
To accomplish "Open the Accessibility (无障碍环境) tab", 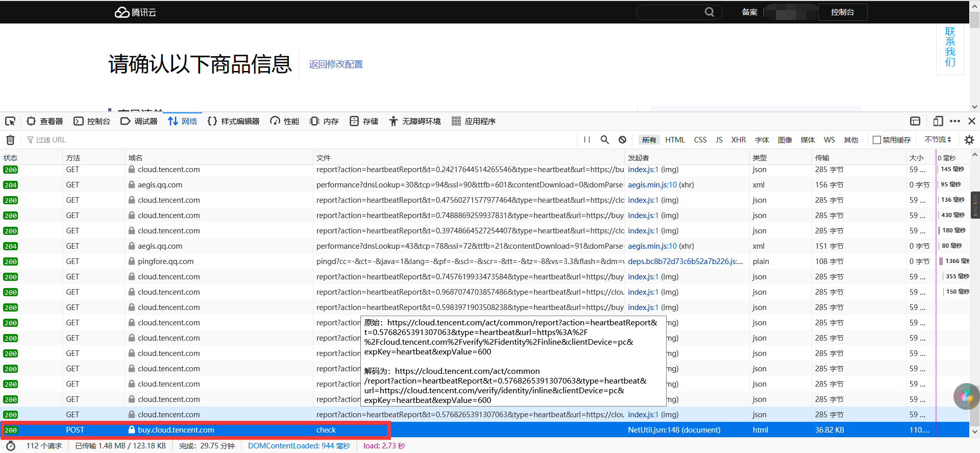I will pos(415,121).
